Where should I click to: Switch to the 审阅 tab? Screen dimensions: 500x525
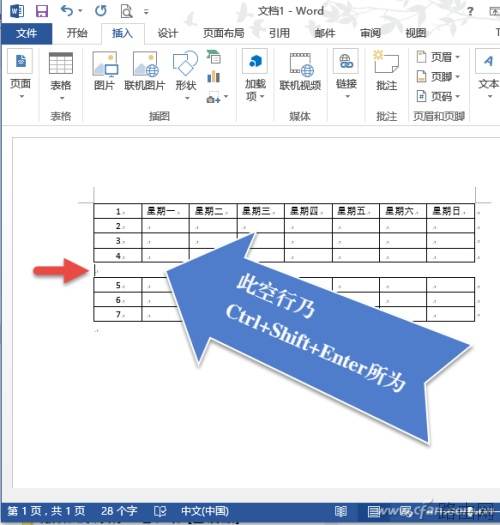pyautogui.click(x=370, y=33)
